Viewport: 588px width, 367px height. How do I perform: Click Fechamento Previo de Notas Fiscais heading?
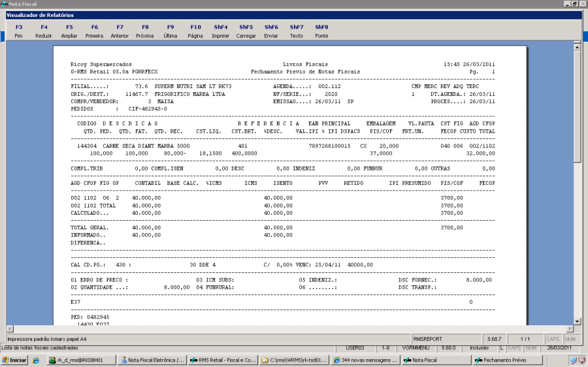pyautogui.click(x=305, y=72)
